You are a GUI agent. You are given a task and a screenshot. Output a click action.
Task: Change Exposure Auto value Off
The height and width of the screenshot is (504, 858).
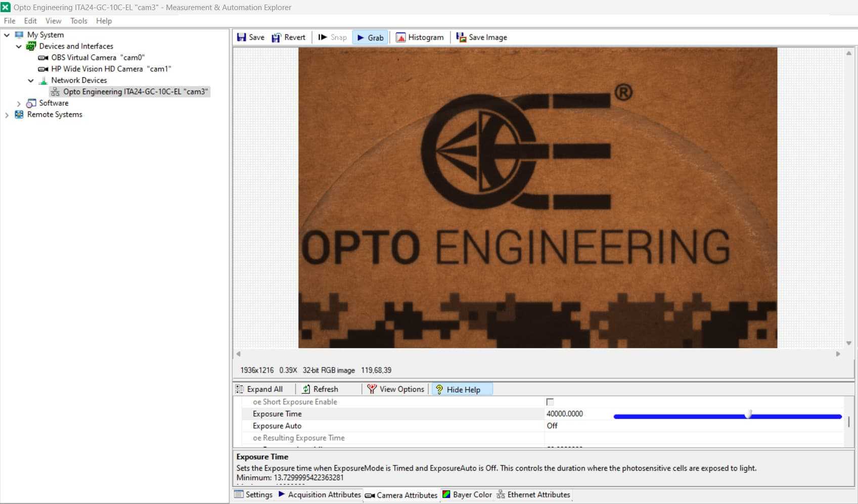click(552, 426)
